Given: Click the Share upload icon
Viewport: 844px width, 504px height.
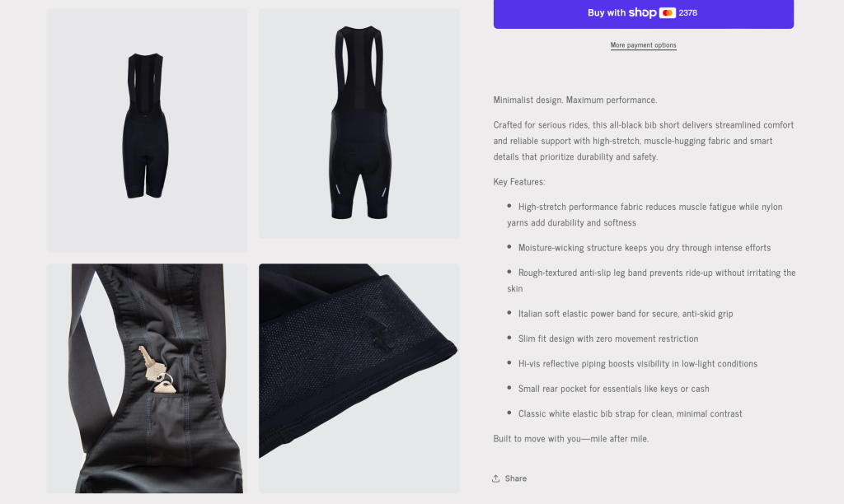Looking at the screenshot, I should pos(495,478).
